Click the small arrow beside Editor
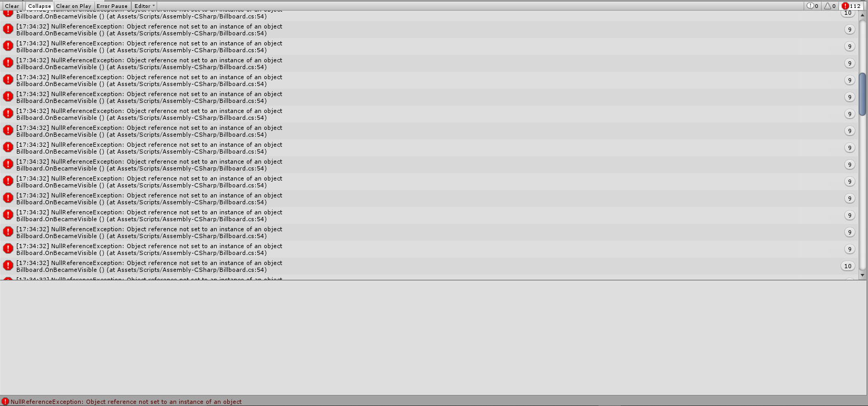The image size is (868, 406). (x=154, y=6)
